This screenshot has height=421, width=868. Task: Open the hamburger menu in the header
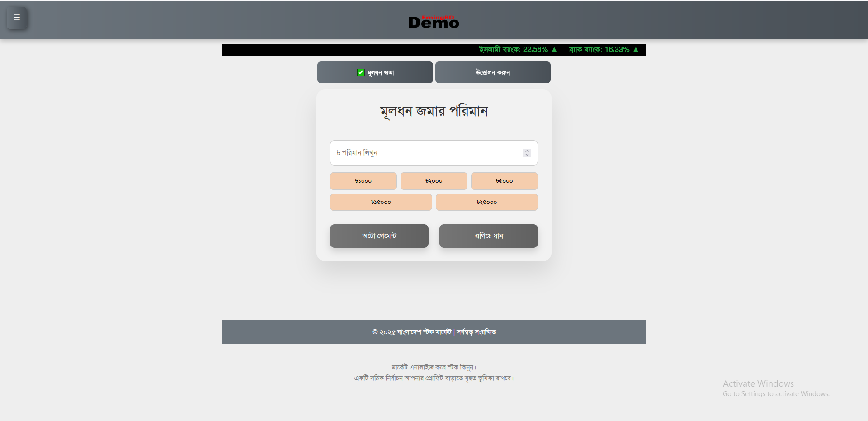point(17,18)
